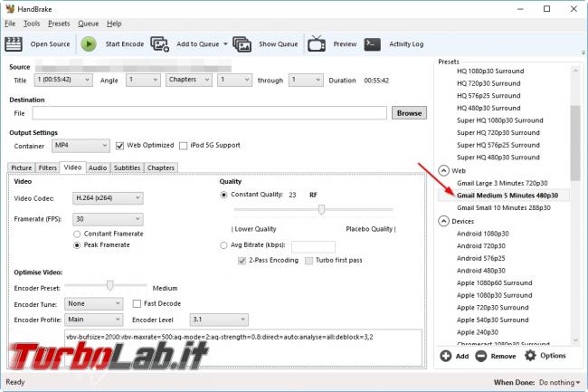Click the advanced encoder options text box
588x392 pixels.
pos(243,348)
